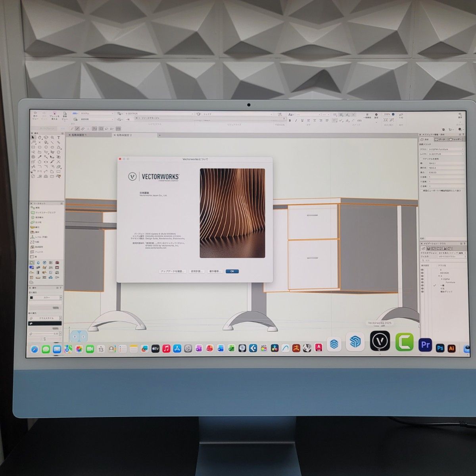Select the arrow Selection tool in Basic palette

33,137
